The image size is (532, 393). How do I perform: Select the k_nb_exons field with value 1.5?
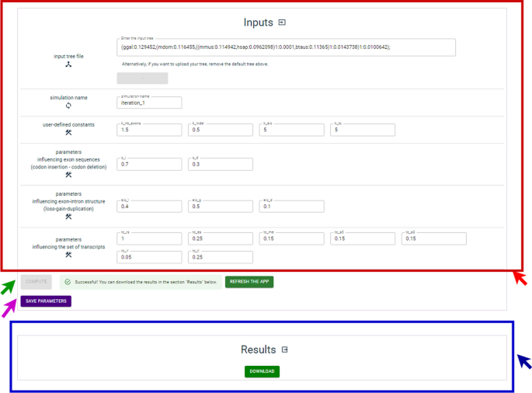(149, 130)
